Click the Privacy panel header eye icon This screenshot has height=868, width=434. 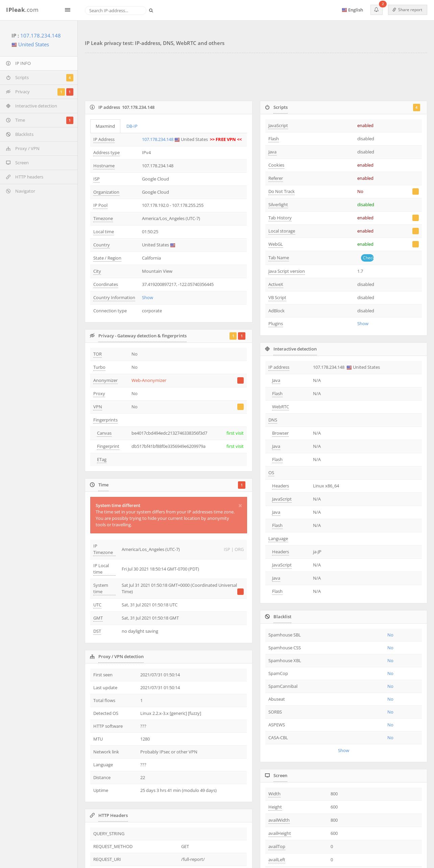[x=92, y=336]
